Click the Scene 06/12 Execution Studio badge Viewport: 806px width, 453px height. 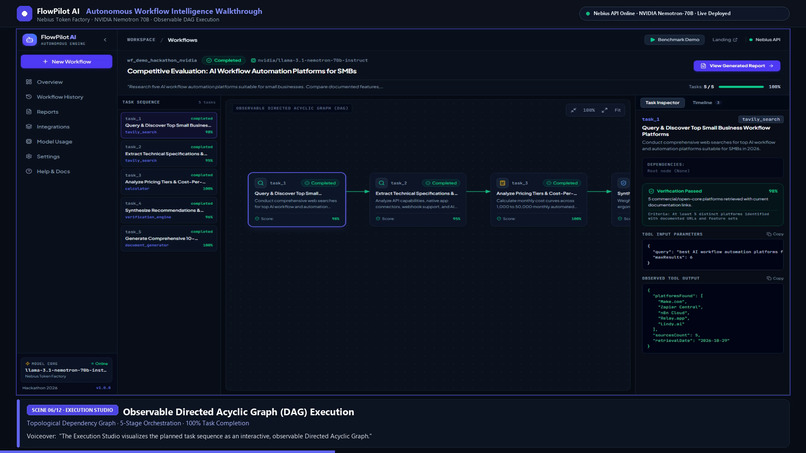[72, 410]
